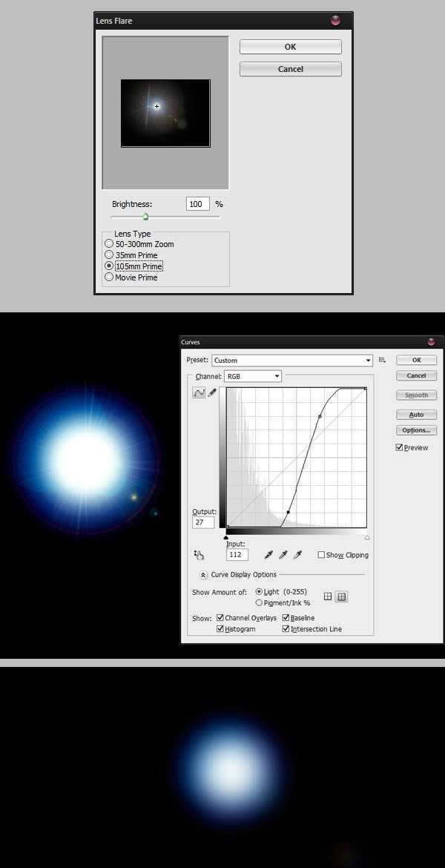This screenshot has width=445, height=868.
Task: Toggle the Histogram checkbox
Action: point(220,629)
